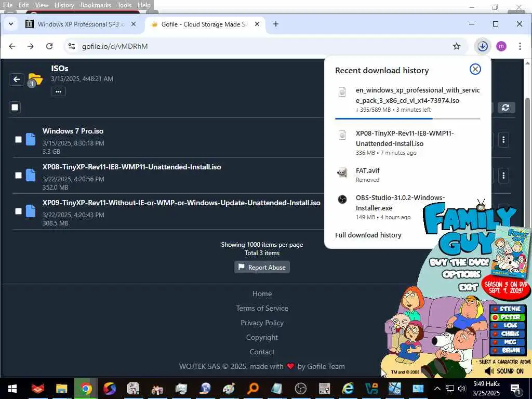Select BRIAN in the Family Guy character list
Screen dimensions: 532x399
[x=508, y=350]
